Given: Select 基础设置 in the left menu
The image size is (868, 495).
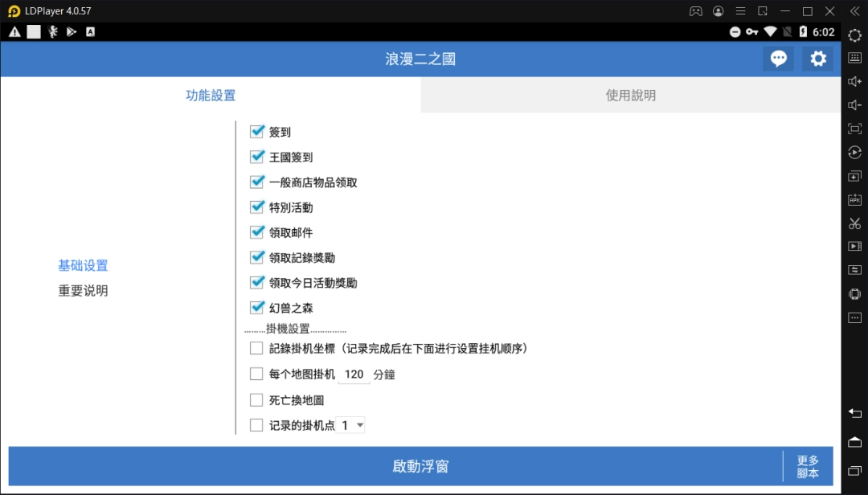Looking at the screenshot, I should point(83,266).
